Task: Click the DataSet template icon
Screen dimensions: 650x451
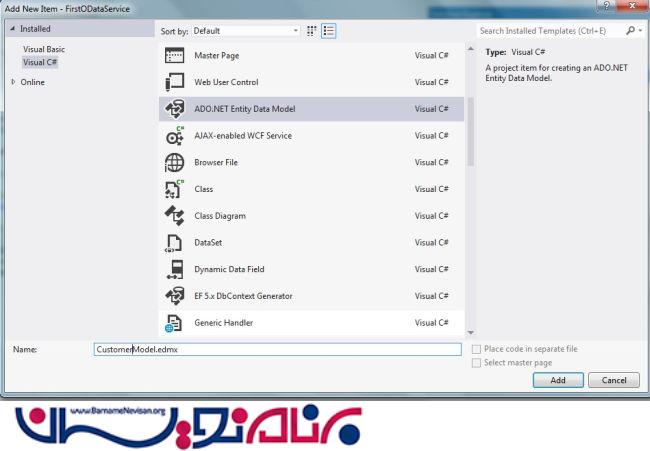Action: point(174,242)
